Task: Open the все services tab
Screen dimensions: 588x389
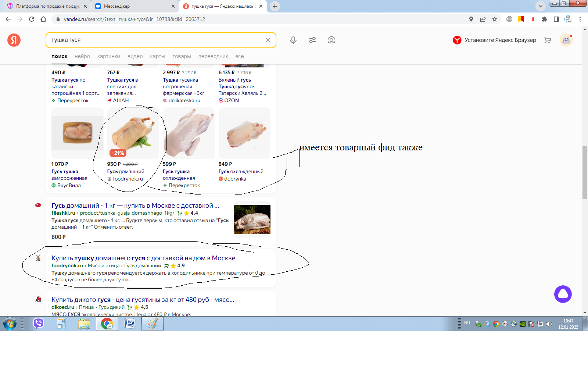Action: (x=240, y=56)
